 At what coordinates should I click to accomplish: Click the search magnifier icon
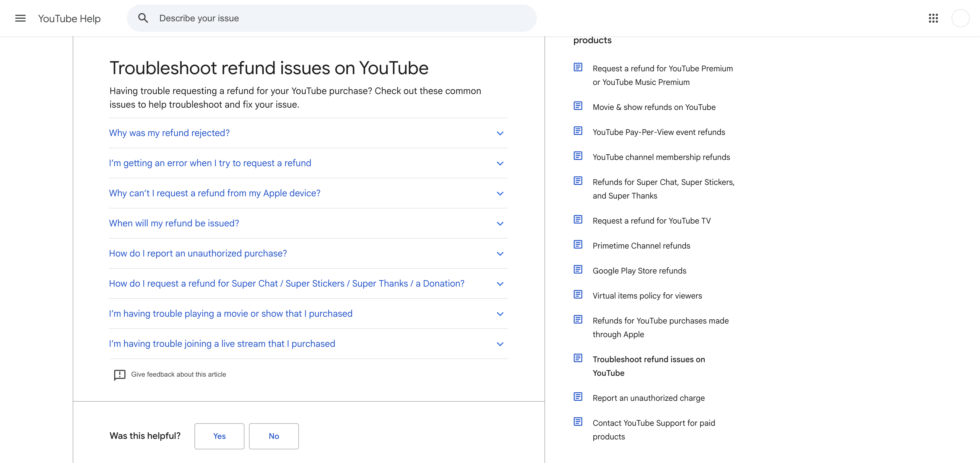click(143, 18)
